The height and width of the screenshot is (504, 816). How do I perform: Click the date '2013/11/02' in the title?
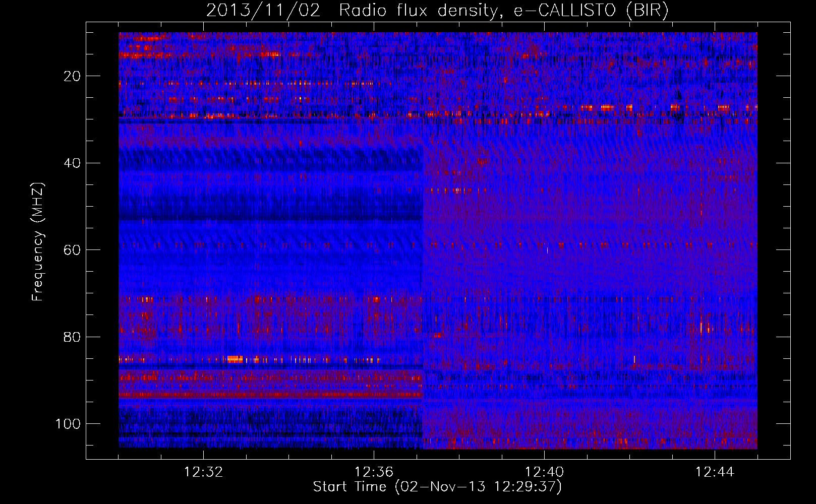263,11
